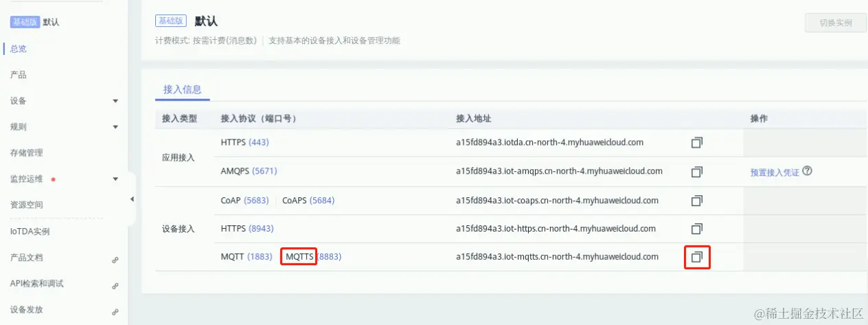Open 存储管理 in the sidebar
Screen dimensions: 868x325
coord(27,153)
